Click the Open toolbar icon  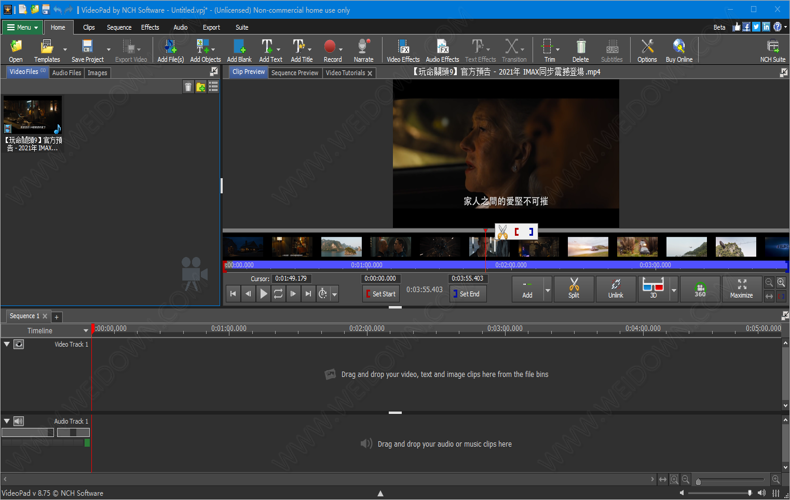click(16, 51)
